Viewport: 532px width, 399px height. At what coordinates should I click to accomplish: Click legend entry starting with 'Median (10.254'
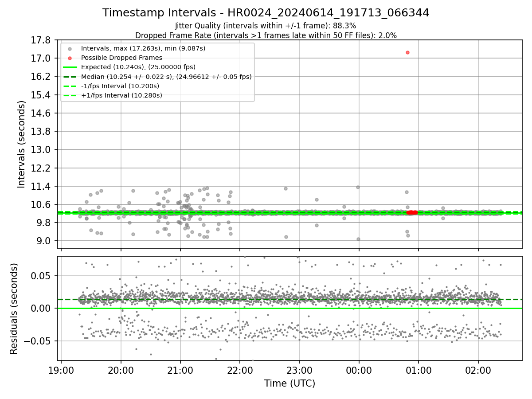coord(166,77)
